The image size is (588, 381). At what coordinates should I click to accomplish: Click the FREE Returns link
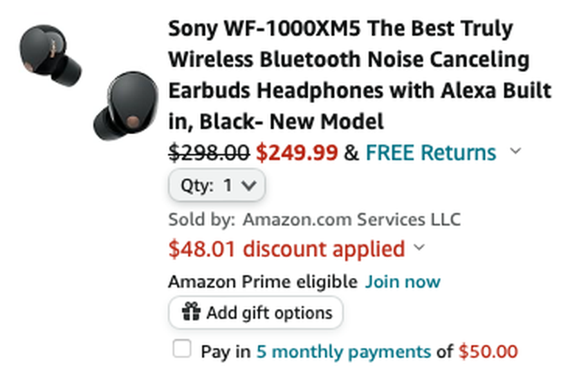tap(430, 152)
